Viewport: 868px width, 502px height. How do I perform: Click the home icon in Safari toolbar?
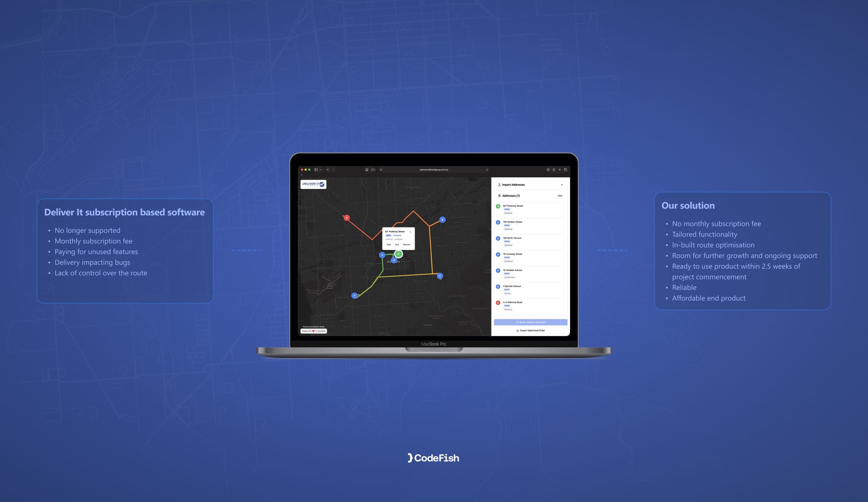point(367,170)
